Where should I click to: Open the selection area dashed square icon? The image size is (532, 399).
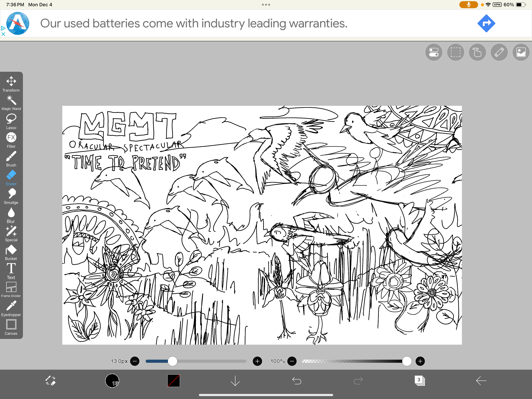click(x=455, y=52)
